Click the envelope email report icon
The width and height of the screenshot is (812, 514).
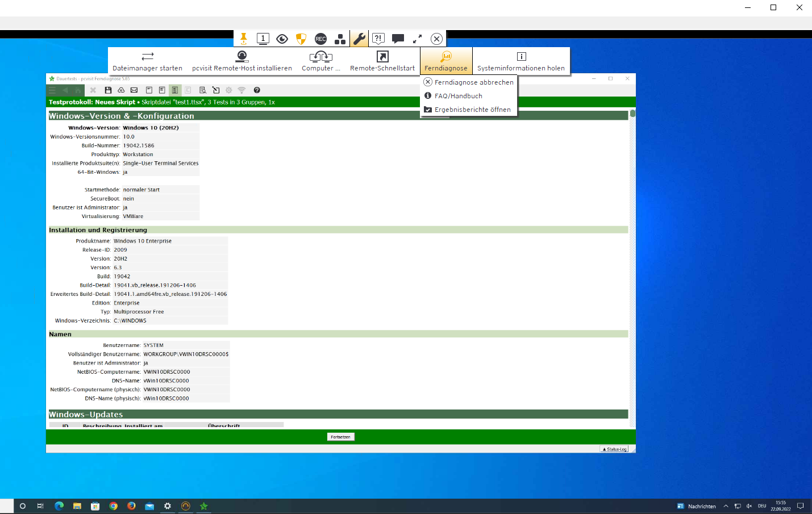pos(134,90)
